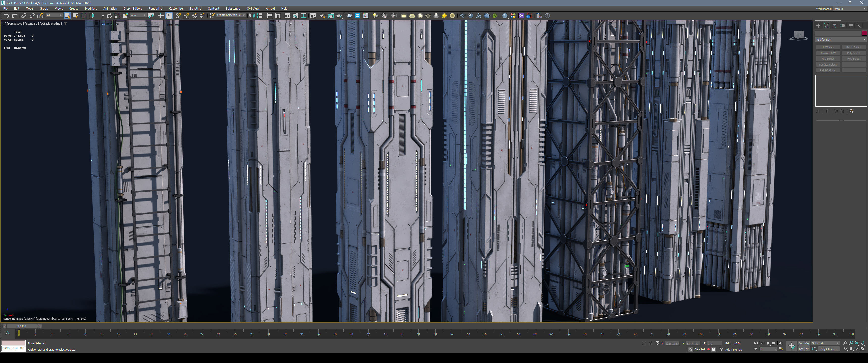Click the Select and Place icon
Image resolution: width=868 pixels, height=363 pixels.
[125, 15]
